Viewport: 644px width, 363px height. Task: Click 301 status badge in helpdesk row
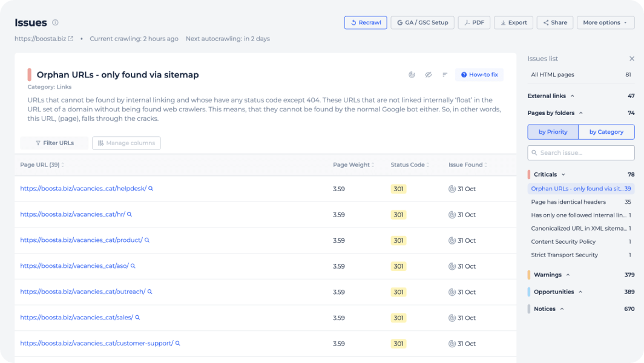pyautogui.click(x=398, y=189)
